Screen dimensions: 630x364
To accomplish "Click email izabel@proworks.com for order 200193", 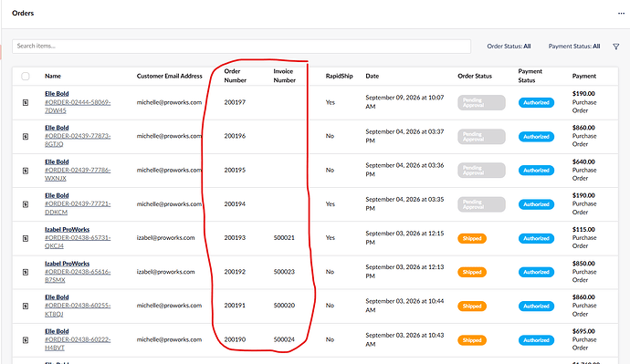I will click(165, 238).
